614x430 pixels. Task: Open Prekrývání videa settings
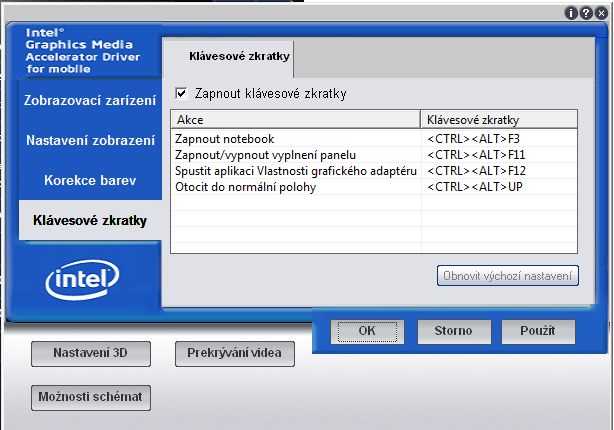235,353
